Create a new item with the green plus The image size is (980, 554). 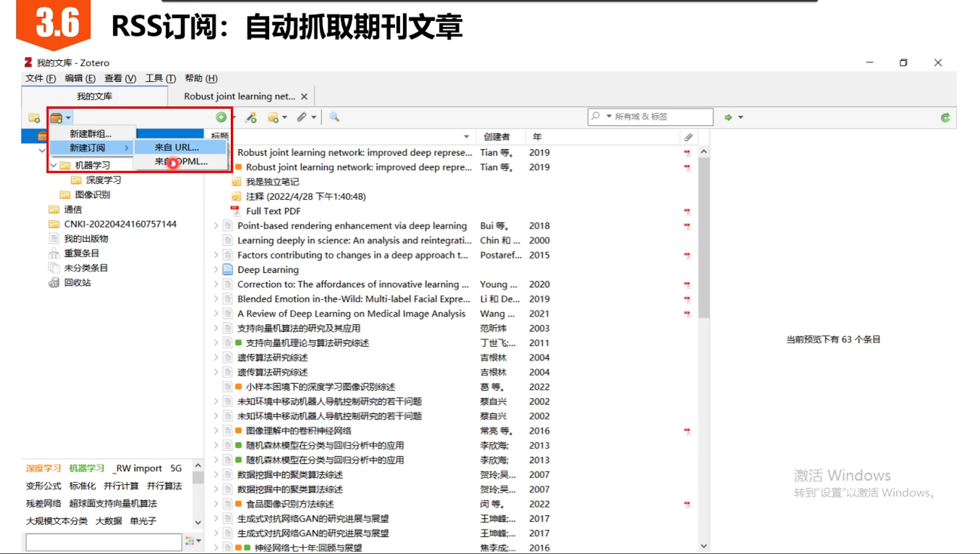click(x=222, y=117)
